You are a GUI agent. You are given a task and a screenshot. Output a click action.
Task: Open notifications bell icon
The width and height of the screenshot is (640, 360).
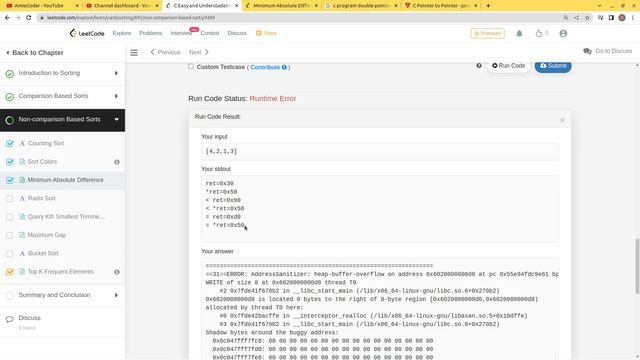(519, 33)
